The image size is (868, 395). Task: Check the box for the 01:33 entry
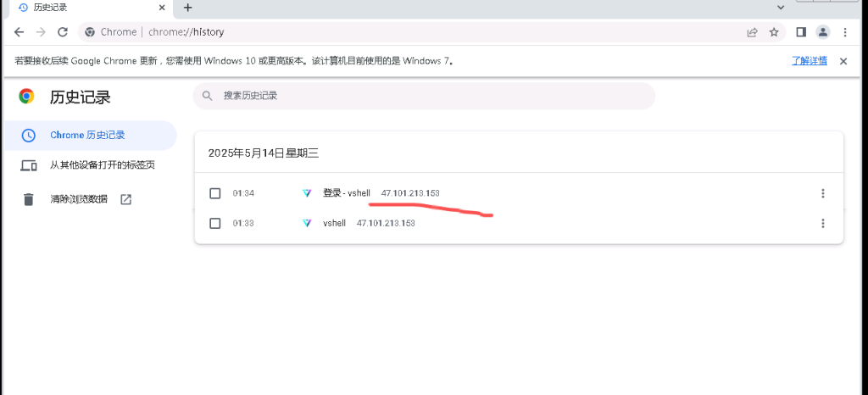point(215,223)
